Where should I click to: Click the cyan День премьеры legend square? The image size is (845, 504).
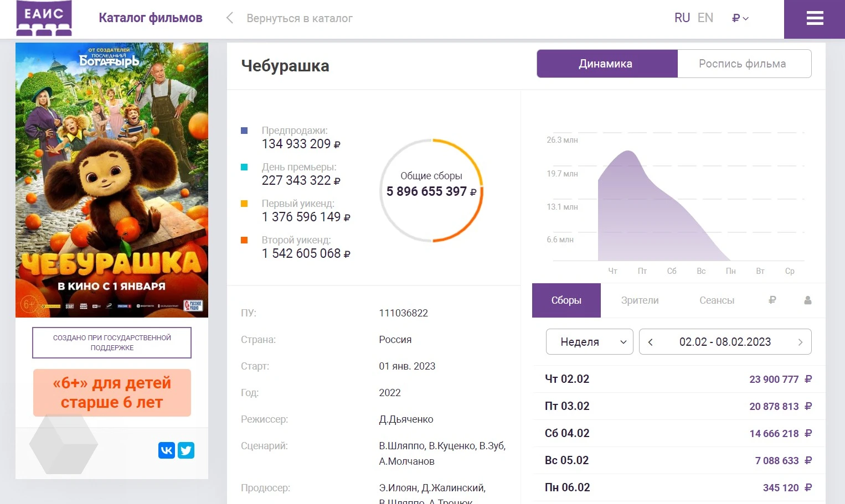[244, 167]
